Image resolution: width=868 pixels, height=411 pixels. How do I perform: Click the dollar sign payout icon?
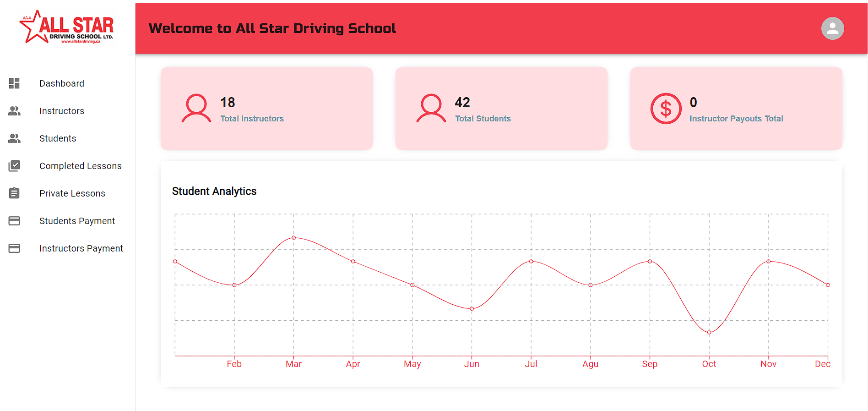coord(666,109)
